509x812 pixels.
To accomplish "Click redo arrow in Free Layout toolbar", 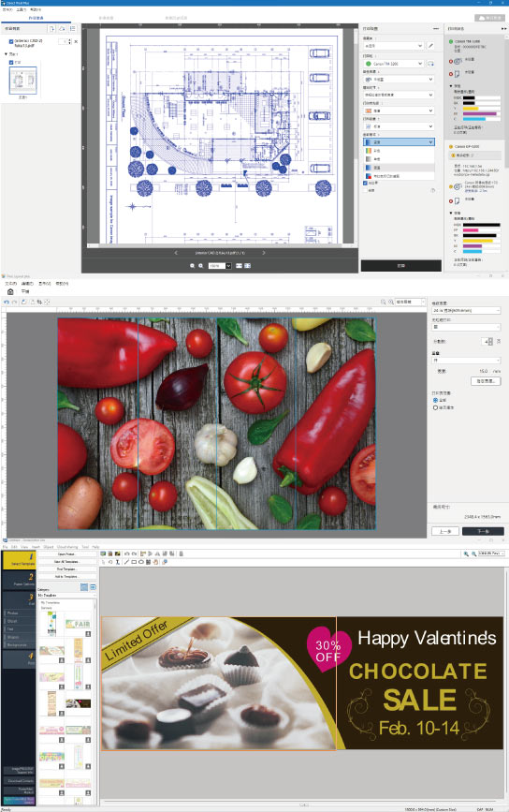I will [x=14, y=302].
